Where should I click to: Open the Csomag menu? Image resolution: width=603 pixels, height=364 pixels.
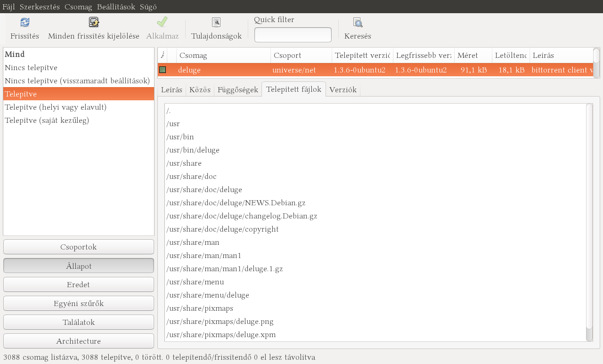point(78,7)
